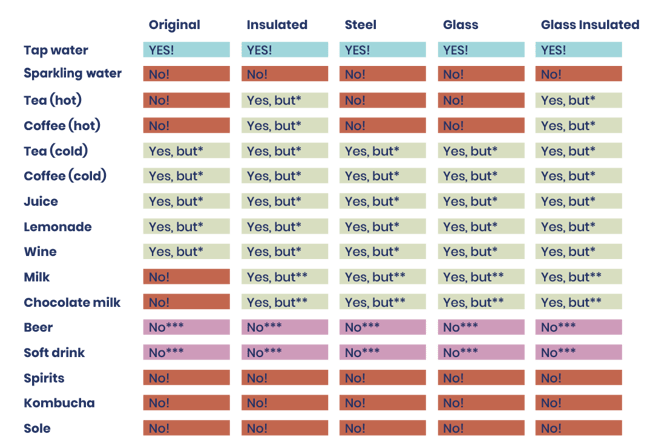Click the Tap water row label
The image size is (670, 443).
[55, 50]
